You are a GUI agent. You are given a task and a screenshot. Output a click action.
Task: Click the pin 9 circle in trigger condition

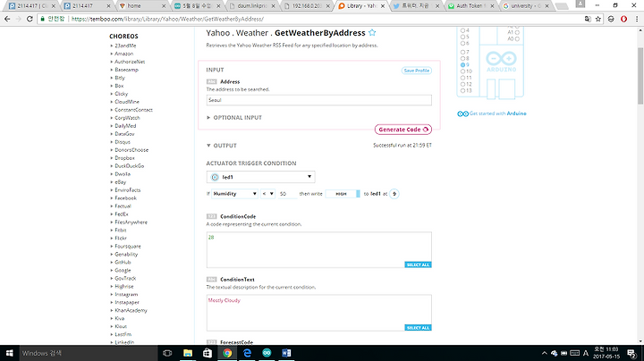click(x=394, y=194)
